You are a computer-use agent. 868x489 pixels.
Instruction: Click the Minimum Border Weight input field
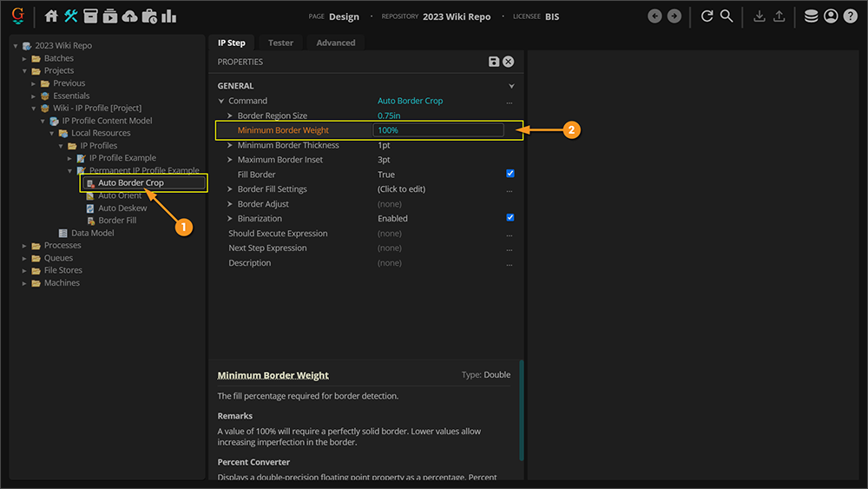(438, 130)
